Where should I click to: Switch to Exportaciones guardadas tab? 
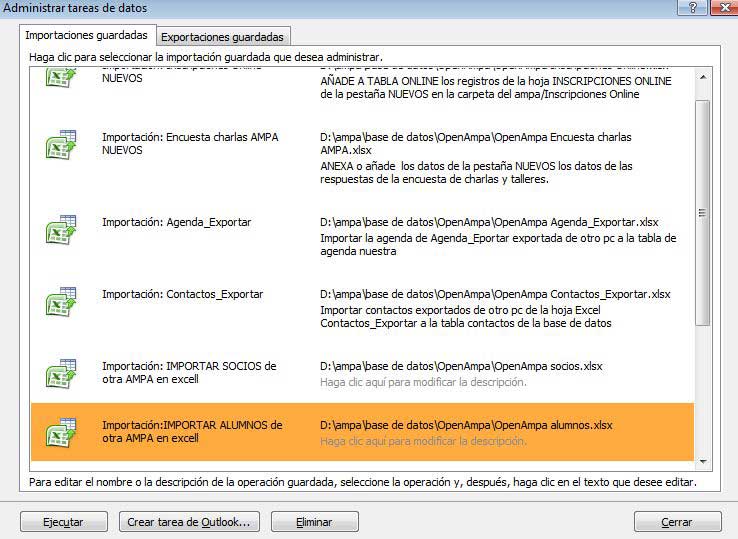click(x=223, y=37)
